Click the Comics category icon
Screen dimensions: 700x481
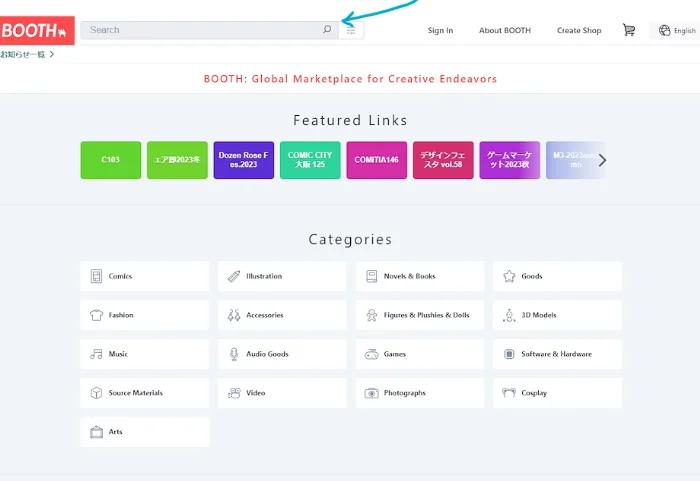96,276
